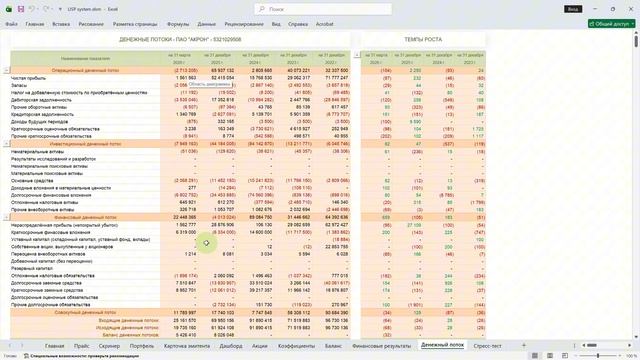Screen dimensions: 640x360
Task: Click the horizontal scrollbar thumb
Action: pyautogui.click(x=592, y=346)
